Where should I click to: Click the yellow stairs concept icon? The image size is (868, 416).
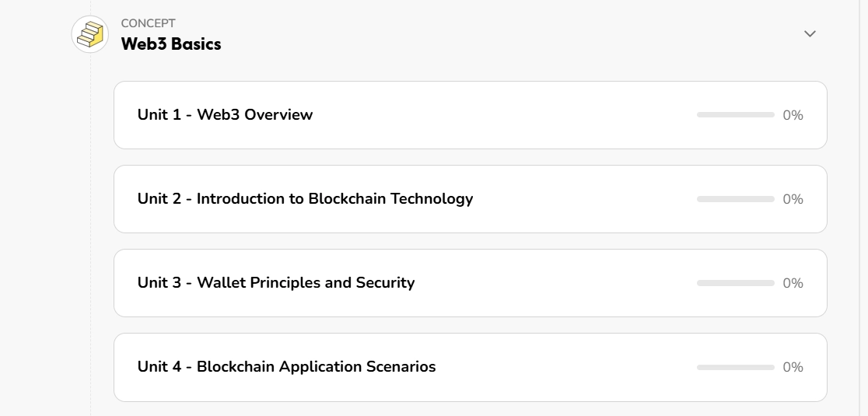click(x=90, y=34)
